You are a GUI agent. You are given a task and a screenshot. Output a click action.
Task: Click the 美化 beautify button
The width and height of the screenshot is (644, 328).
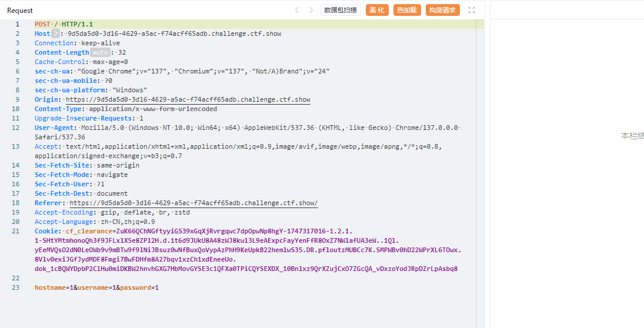pos(377,10)
